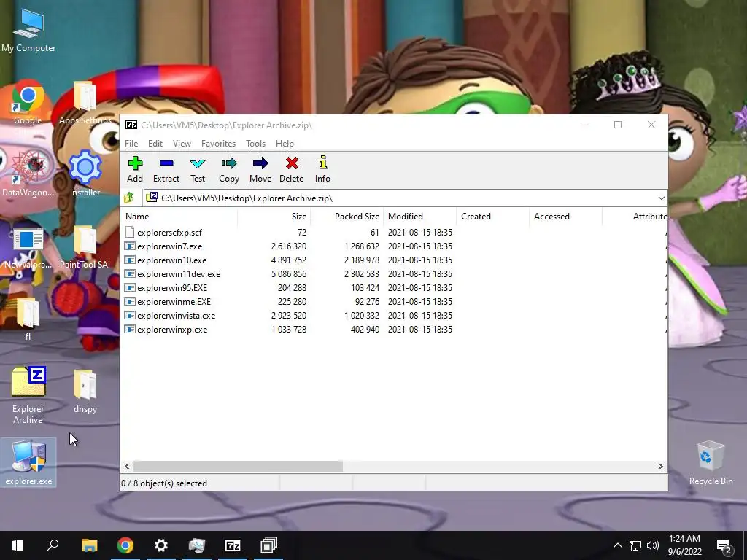Select explorerwin7.exe in the list
This screenshot has width=747, height=560.
tap(169, 246)
